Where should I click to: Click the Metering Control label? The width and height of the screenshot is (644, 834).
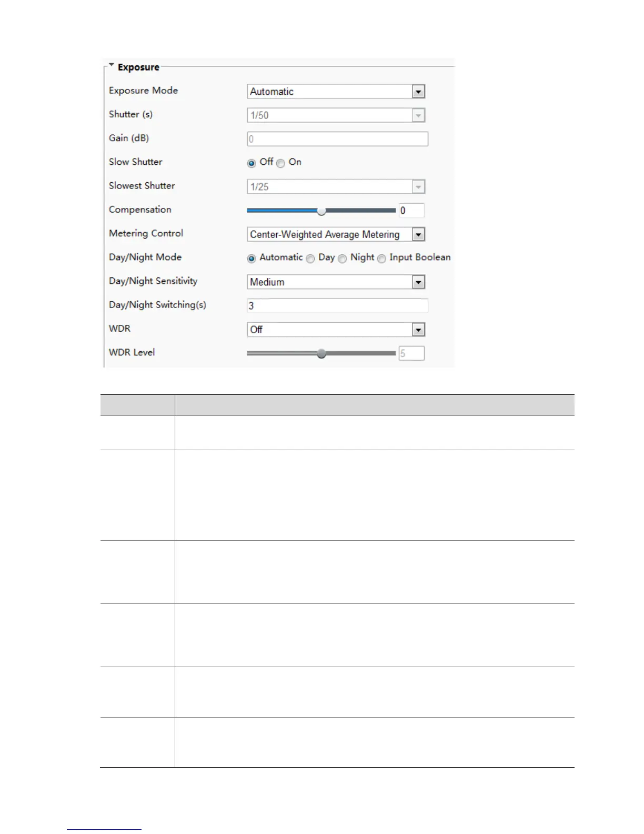point(146,233)
